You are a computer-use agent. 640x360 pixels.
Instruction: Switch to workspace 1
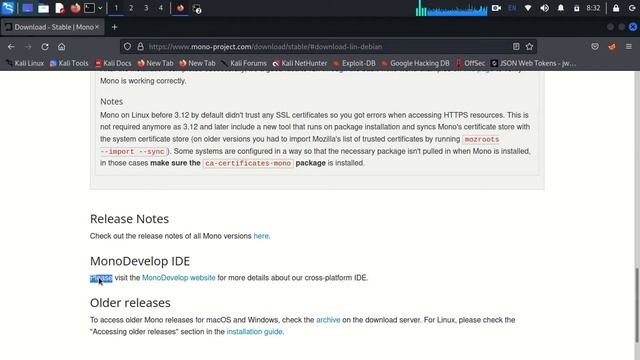[116, 8]
